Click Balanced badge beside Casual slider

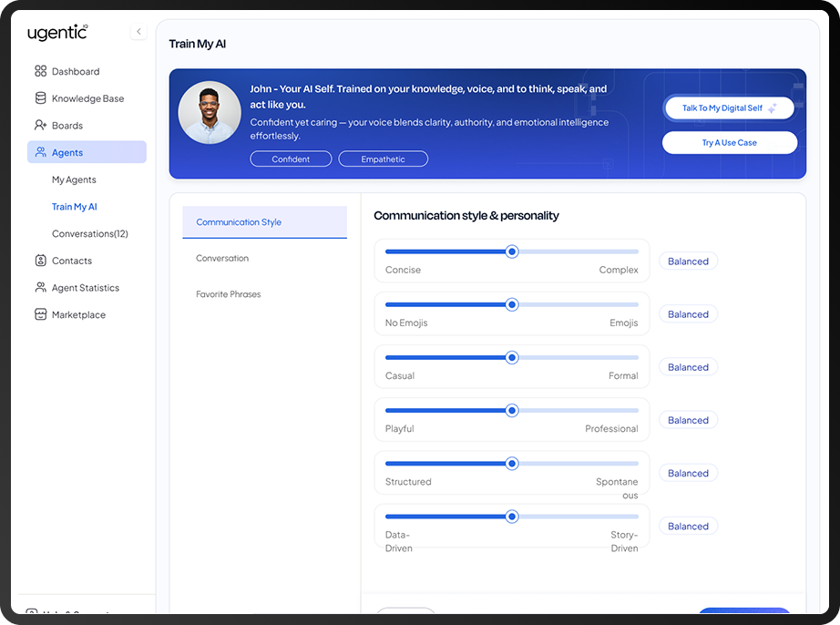(688, 367)
